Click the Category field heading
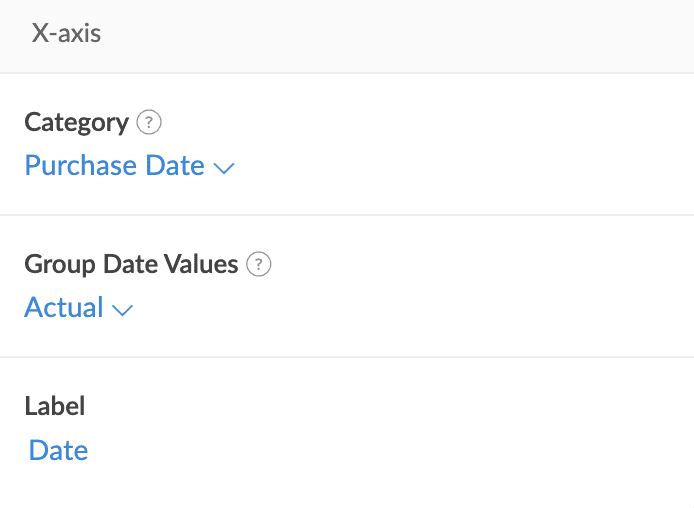This screenshot has width=694, height=508. click(x=76, y=123)
